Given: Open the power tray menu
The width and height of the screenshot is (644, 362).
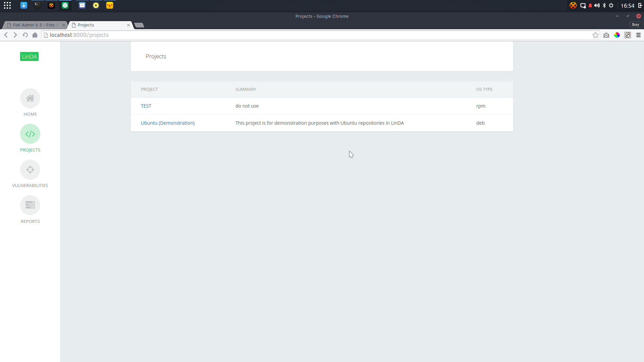Looking at the screenshot, I should coord(611,5).
